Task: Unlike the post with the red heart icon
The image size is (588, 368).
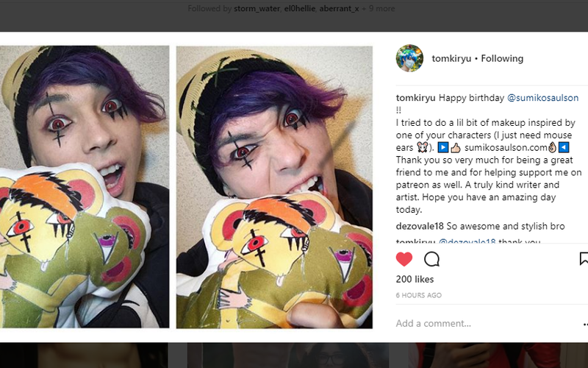Action: click(x=404, y=259)
